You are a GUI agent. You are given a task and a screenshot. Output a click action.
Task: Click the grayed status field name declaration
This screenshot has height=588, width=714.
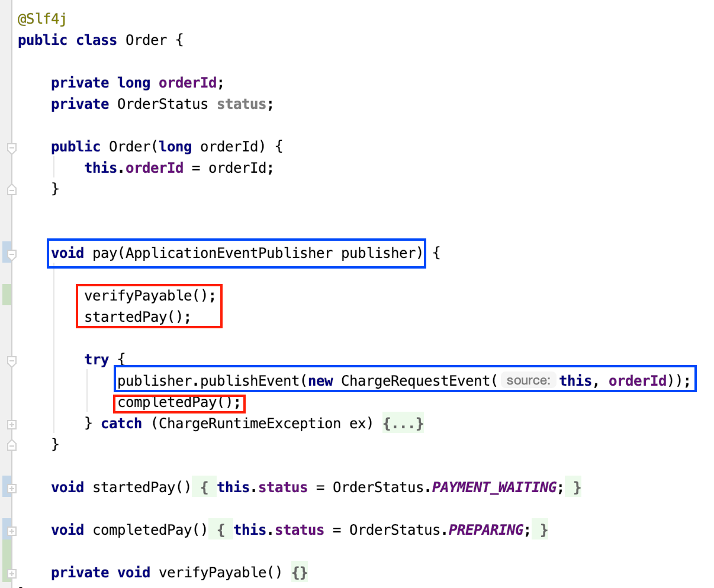coord(242,104)
